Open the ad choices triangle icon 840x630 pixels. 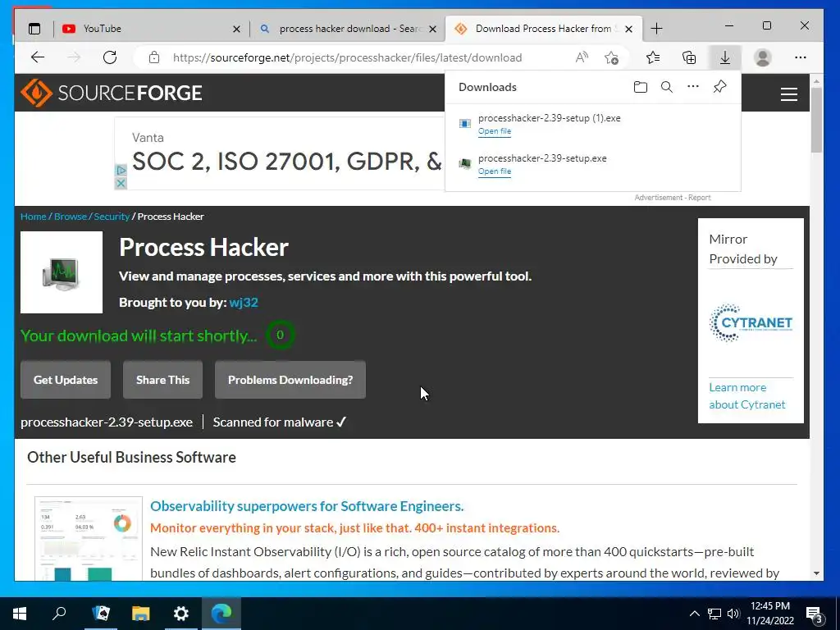click(x=121, y=171)
